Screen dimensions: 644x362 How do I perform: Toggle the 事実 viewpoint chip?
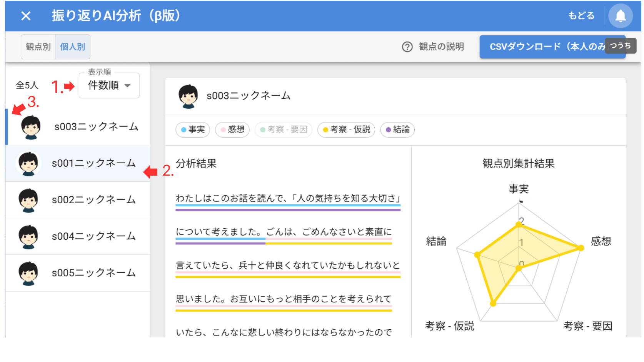pos(193,130)
